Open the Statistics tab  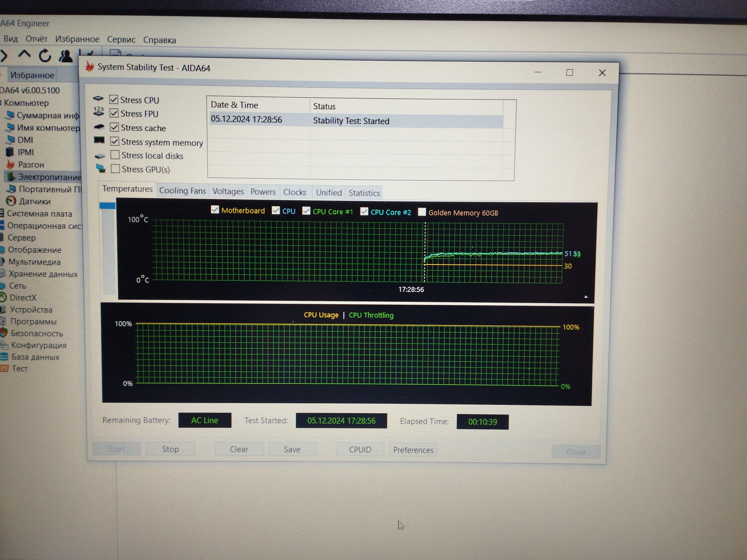click(364, 193)
